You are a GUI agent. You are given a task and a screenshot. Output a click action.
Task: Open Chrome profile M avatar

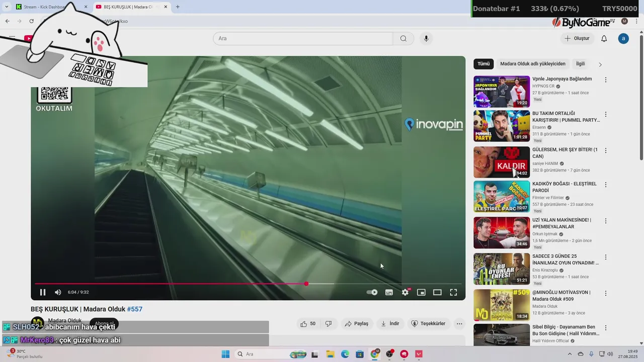(624, 21)
